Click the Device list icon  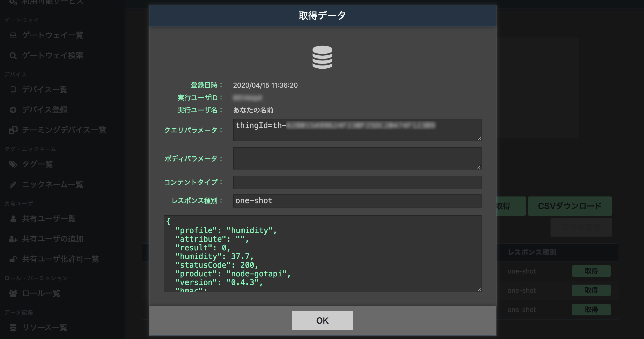click(13, 89)
